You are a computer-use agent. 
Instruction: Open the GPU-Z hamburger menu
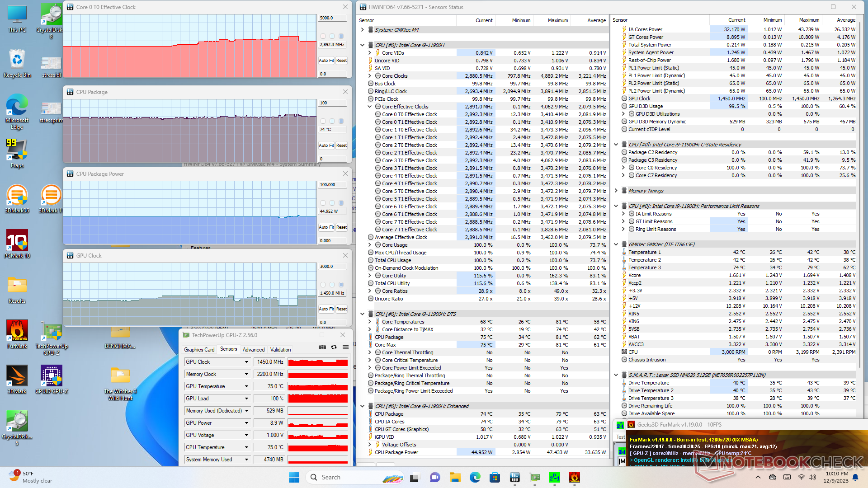345,347
